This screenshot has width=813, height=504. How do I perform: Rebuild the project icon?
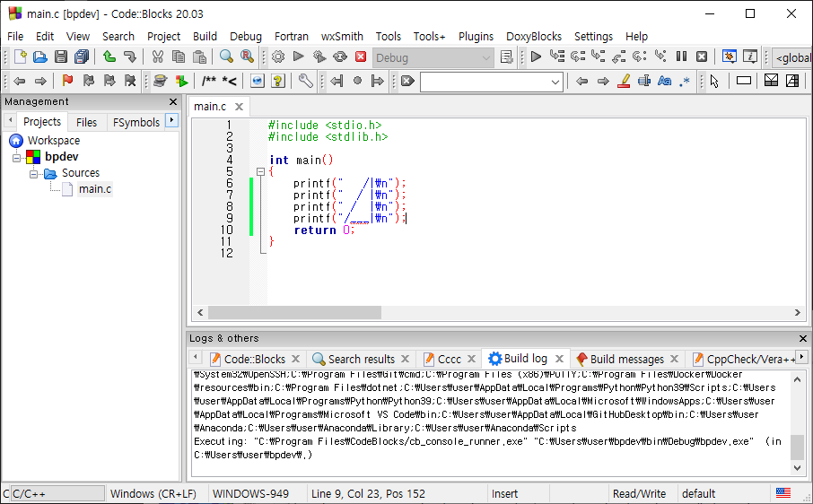(x=340, y=56)
